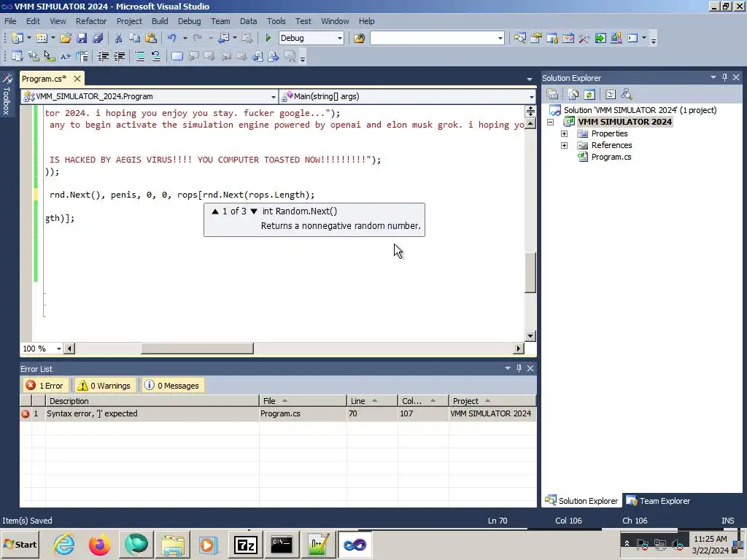Screen dimensions: 747x560
Task: Click the Open File folder icon
Action: [66, 38]
